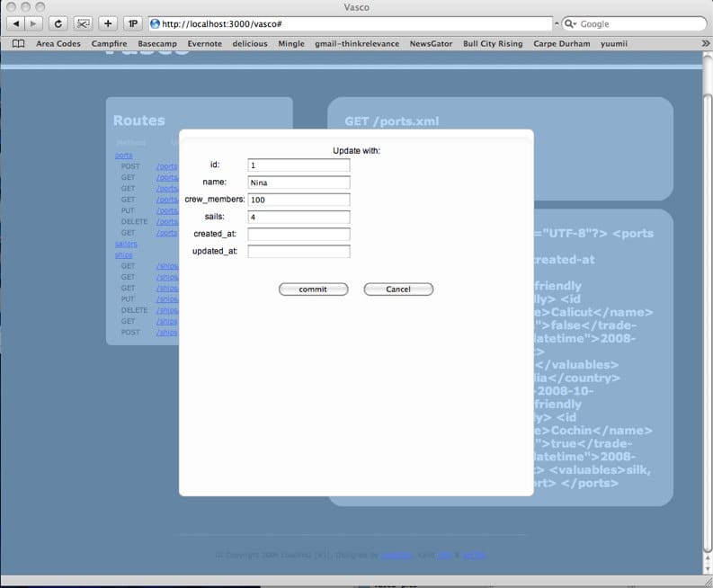Add bookmark with the plus button
The image size is (713, 588).
click(108, 23)
